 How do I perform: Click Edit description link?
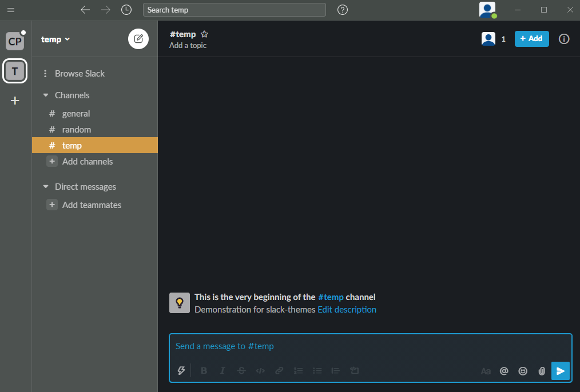[347, 310]
